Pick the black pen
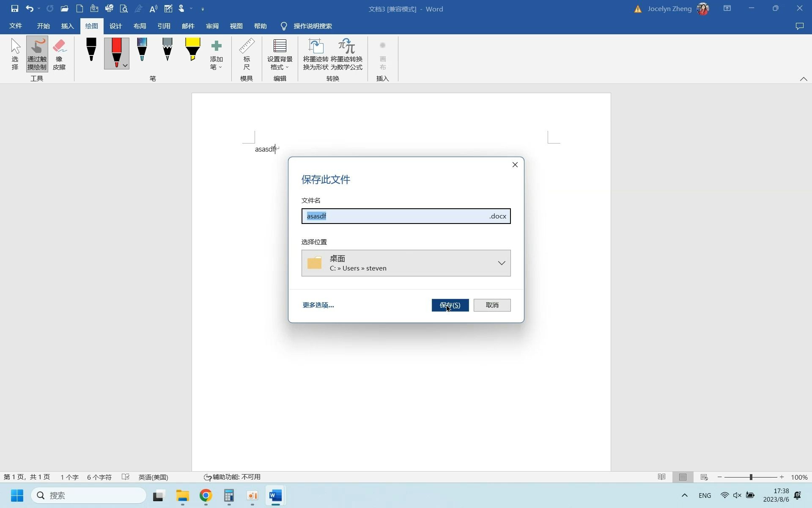The height and width of the screenshot is (508, 812). pos(91,50)
